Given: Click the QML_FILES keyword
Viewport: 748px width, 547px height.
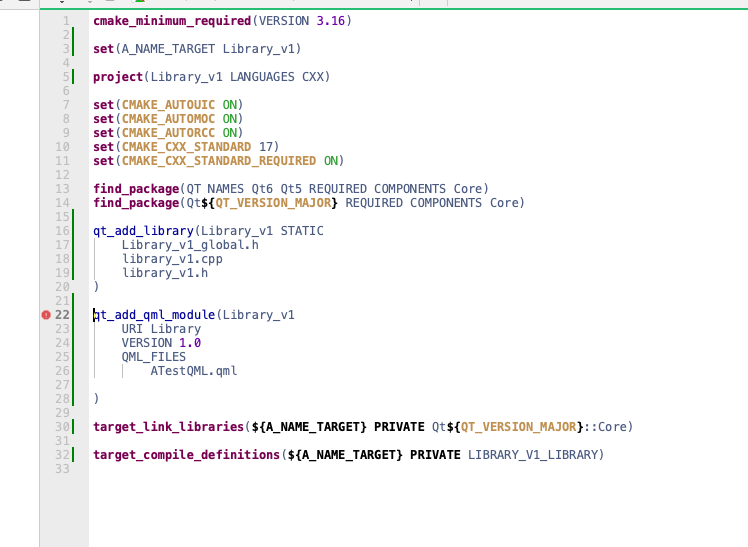Looking at the screenshot, I should coord(154,357).
